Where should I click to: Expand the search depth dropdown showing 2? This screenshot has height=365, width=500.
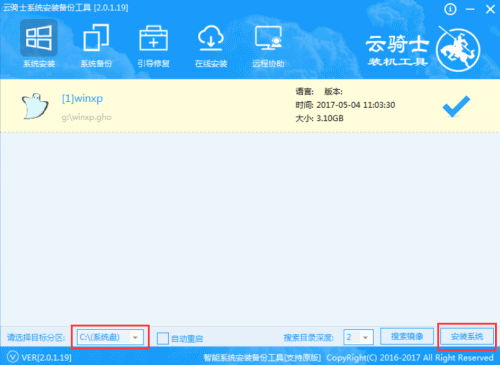[358, 337]
